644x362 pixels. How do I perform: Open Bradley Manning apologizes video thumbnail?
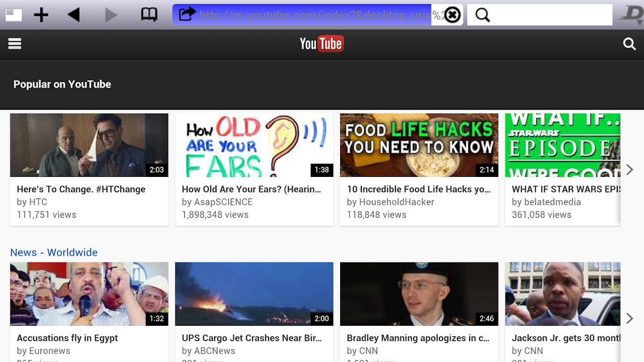[x=419, y=294]
